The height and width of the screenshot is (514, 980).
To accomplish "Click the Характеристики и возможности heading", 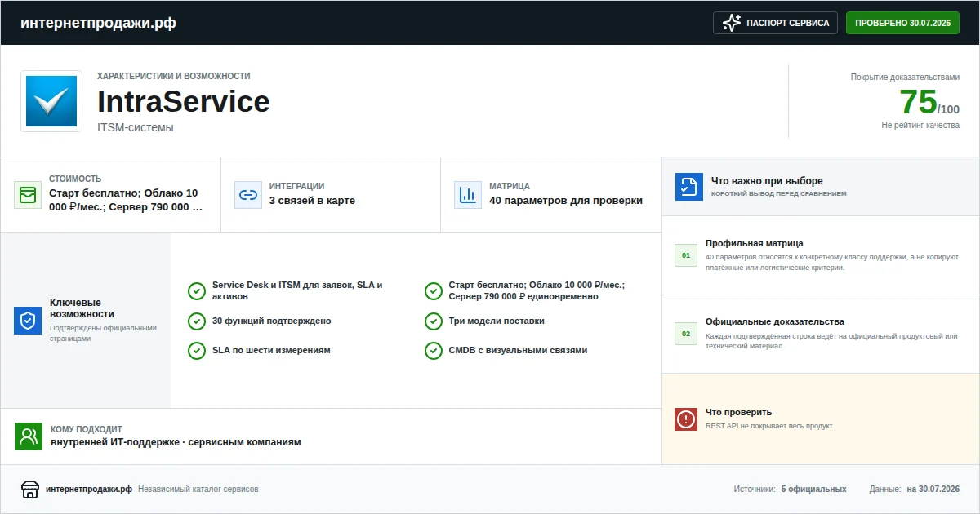I will [x=174, y=76].
